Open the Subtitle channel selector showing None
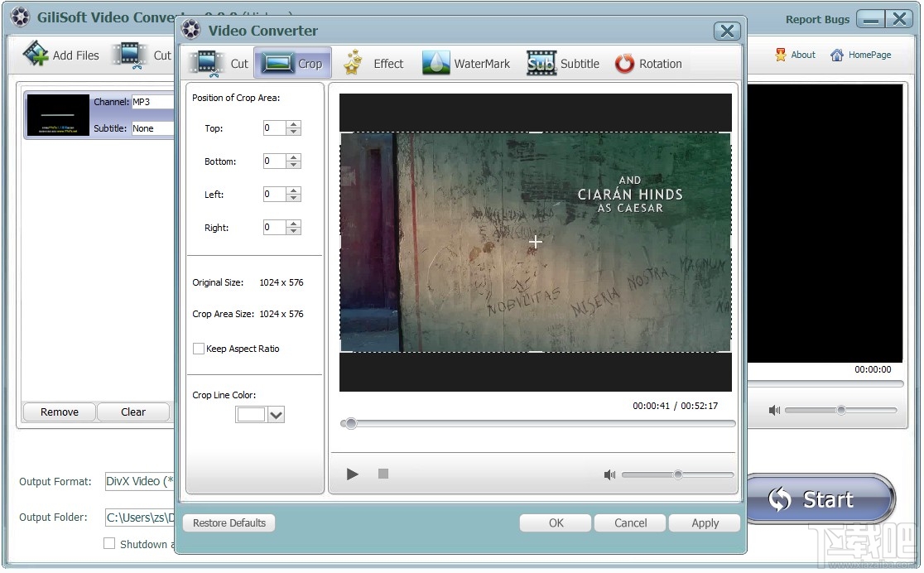This screenshot has width=924, height=573. (152, 128)
